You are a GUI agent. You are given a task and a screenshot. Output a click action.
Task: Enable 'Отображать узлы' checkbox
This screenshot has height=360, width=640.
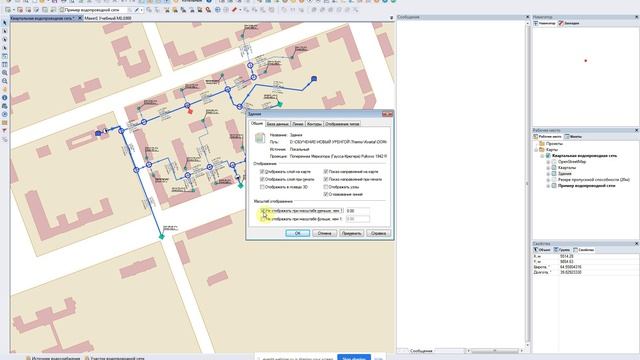point(326,187)
